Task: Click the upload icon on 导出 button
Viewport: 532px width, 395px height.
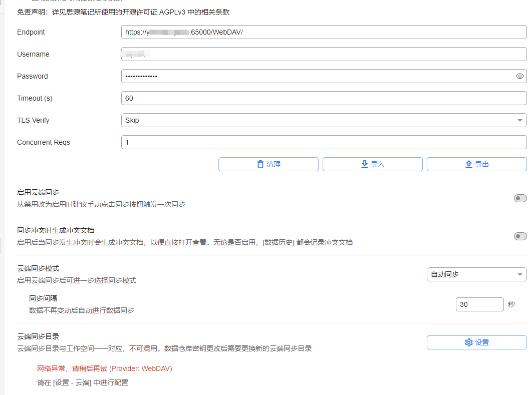Action: point(468,164)
